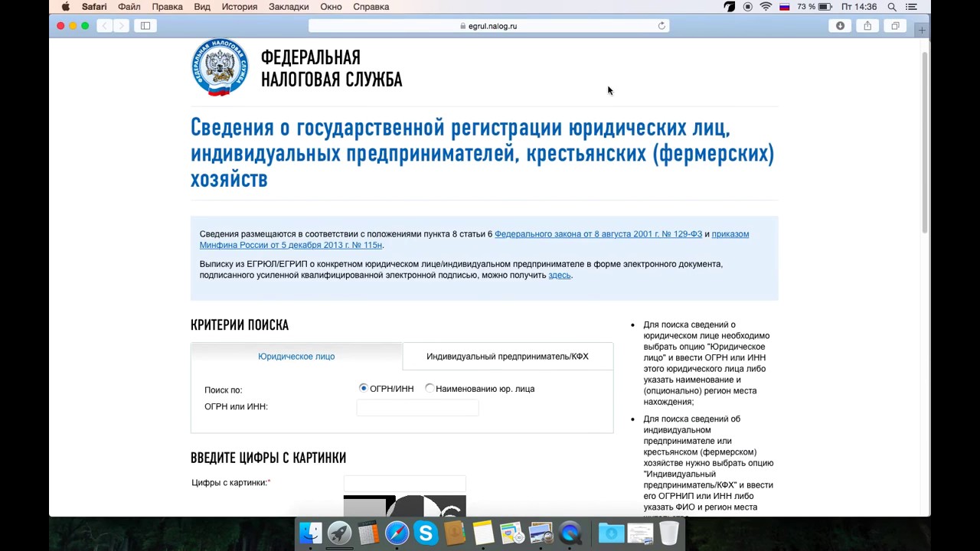980x551 pixels.
Task: Open Notes from the Dock
Action: click(x=483, y=533)
